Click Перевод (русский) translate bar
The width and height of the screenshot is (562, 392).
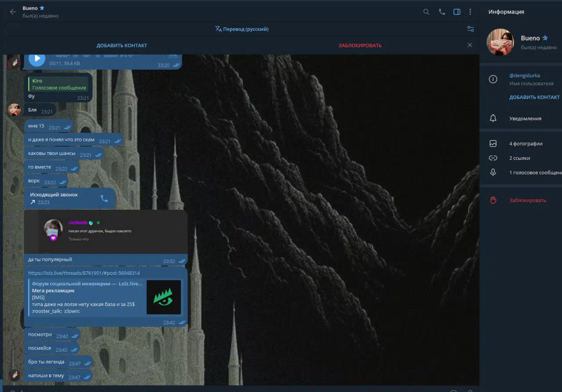click(241, 29)
